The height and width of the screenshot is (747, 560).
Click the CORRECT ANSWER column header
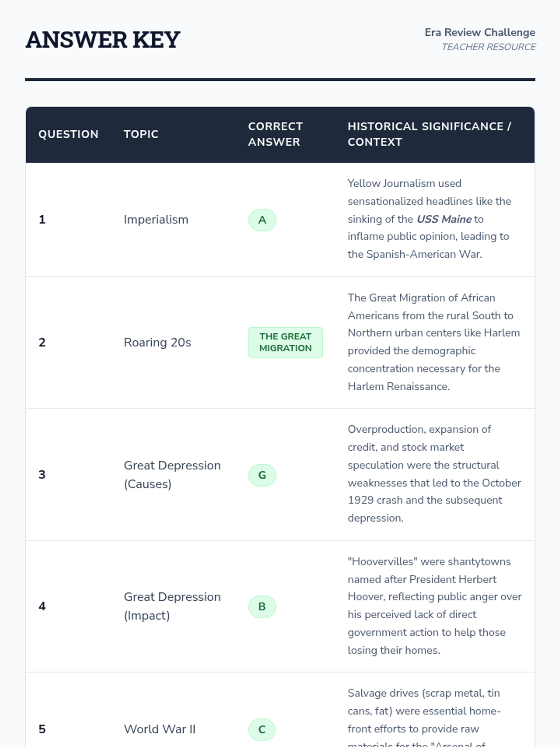click(x=275, y=134)
